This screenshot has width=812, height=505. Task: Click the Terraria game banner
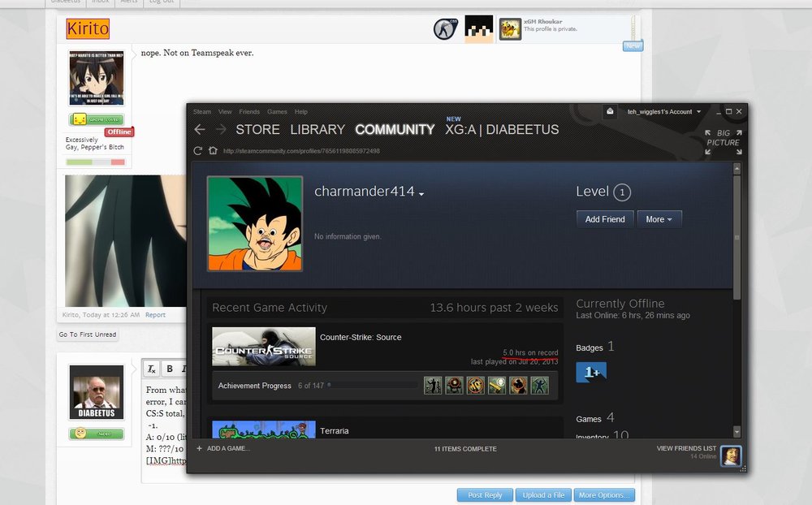[264, 429]
